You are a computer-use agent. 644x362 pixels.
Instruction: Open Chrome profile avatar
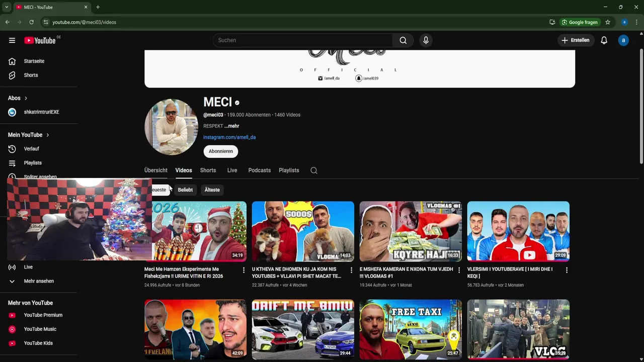click(624, 22)
